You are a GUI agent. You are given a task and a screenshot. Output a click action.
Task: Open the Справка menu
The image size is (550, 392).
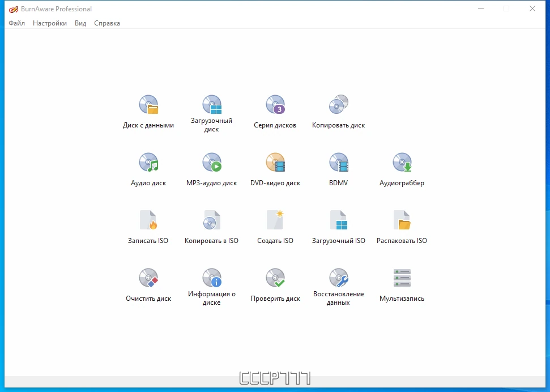point(107,23)
